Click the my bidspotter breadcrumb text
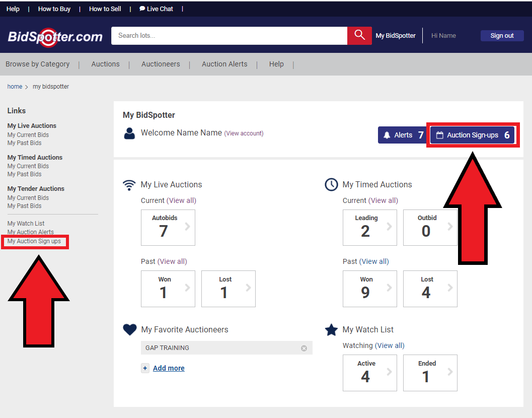This screenshot has width=532, height=418. [x=51, y=87]
